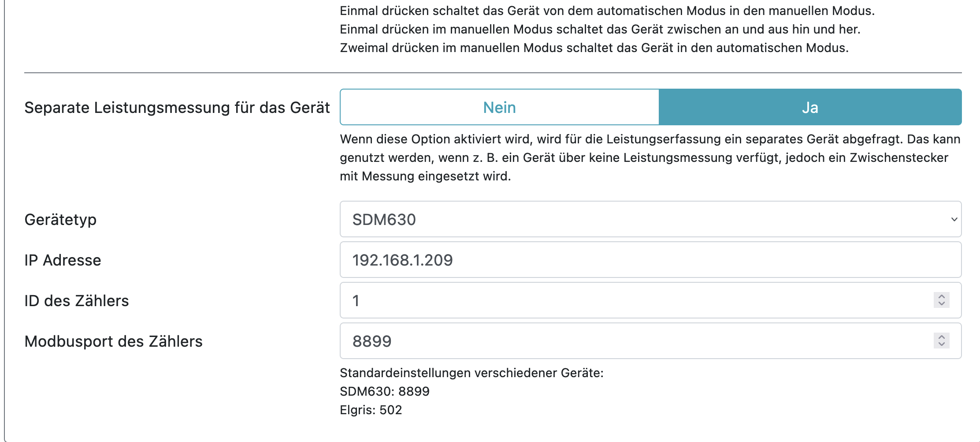
Task: Click the Standardeinstellungen verschiedener Geräte heading
Action: 471,373
